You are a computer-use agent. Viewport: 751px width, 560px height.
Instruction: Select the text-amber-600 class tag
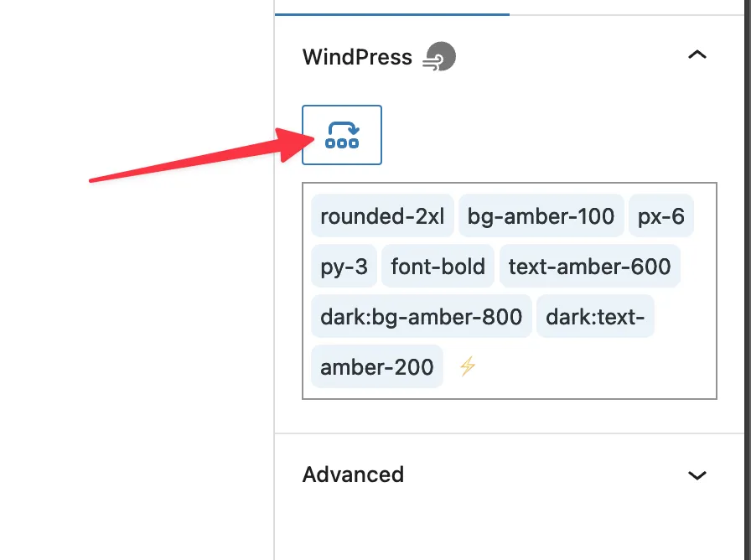tap(589, 267)
